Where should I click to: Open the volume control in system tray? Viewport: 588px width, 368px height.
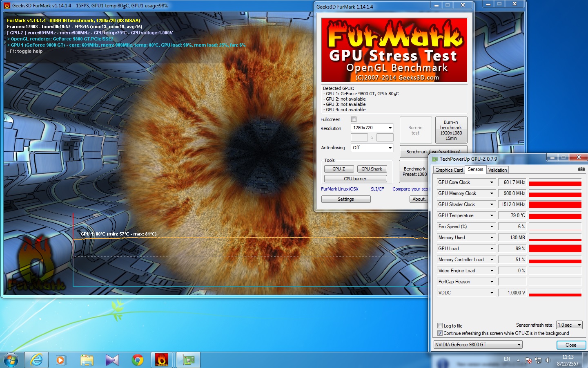point(548,360)
